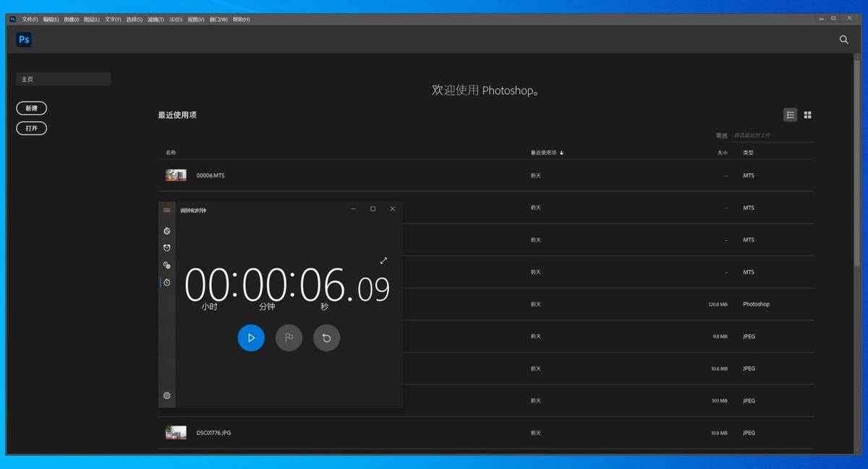This screenshot has width=868, height=469.
Task: Open the World Clock section icon
Action: 167,265
